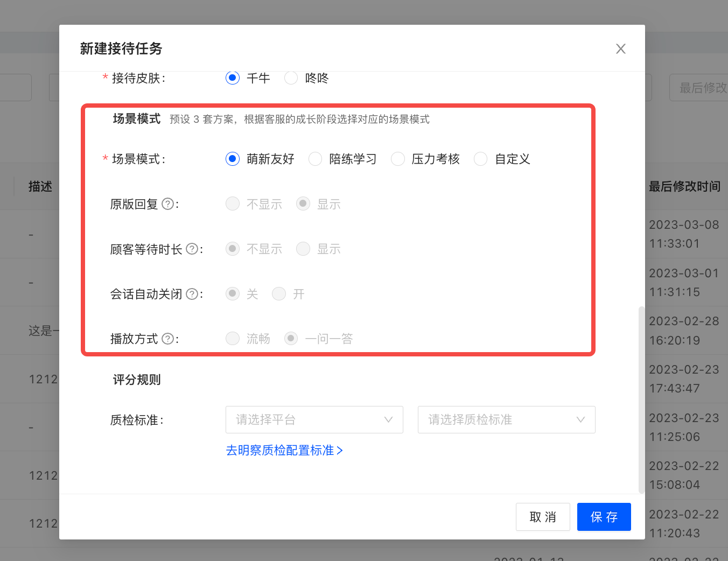
Task: Click background table cell 2023-03-01 11:31:15
Action: click(684, 283)
